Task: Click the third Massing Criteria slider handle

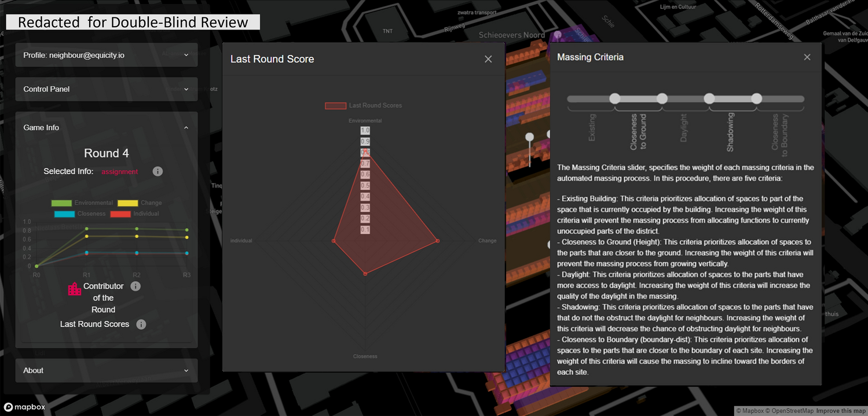Action: [x=709, y=99]
